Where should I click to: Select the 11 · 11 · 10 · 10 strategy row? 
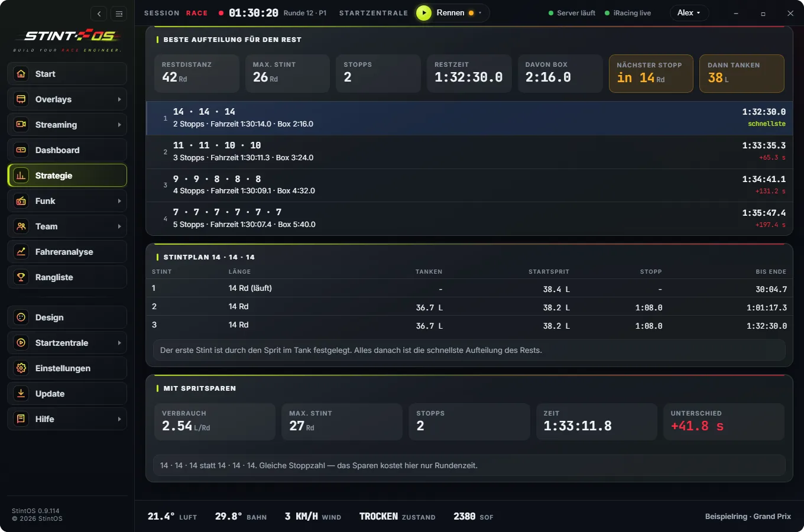click(x=469, y=152)
